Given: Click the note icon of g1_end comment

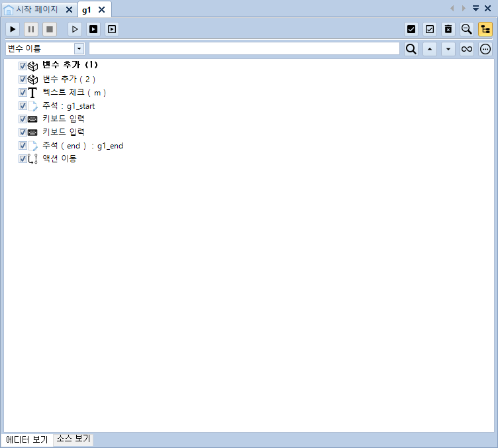Looking at the screenshot, I should (32, 146).
